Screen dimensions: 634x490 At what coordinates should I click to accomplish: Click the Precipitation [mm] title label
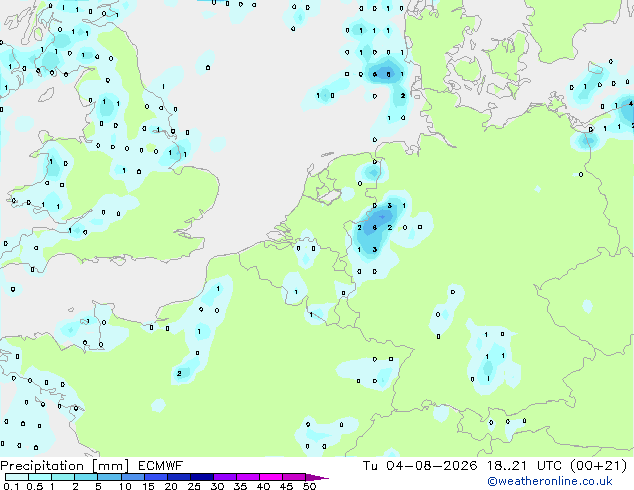point(65,466)
